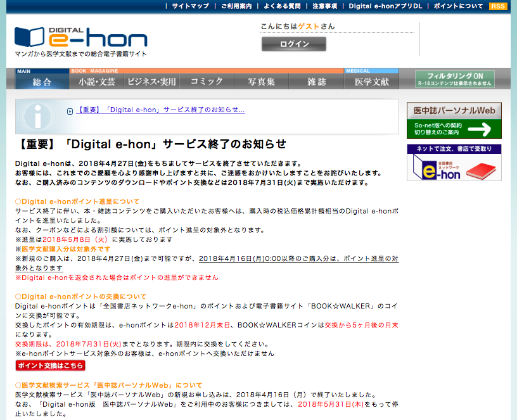The height and width of the screenshot is (420, 517).
Task: Click the arrow bullet beside the notice link
Action: point(70,111)
